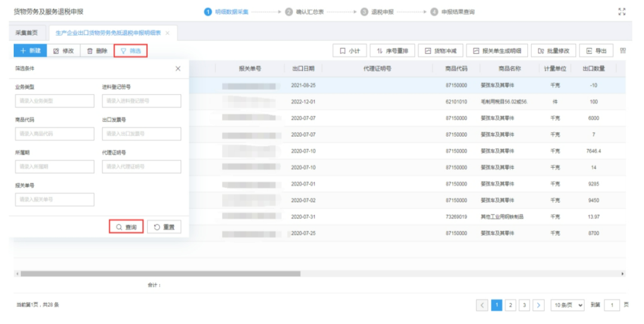Toggle the 筛选 filter funnel button
Screen dimensions: 644x324
tap(131, 51)
